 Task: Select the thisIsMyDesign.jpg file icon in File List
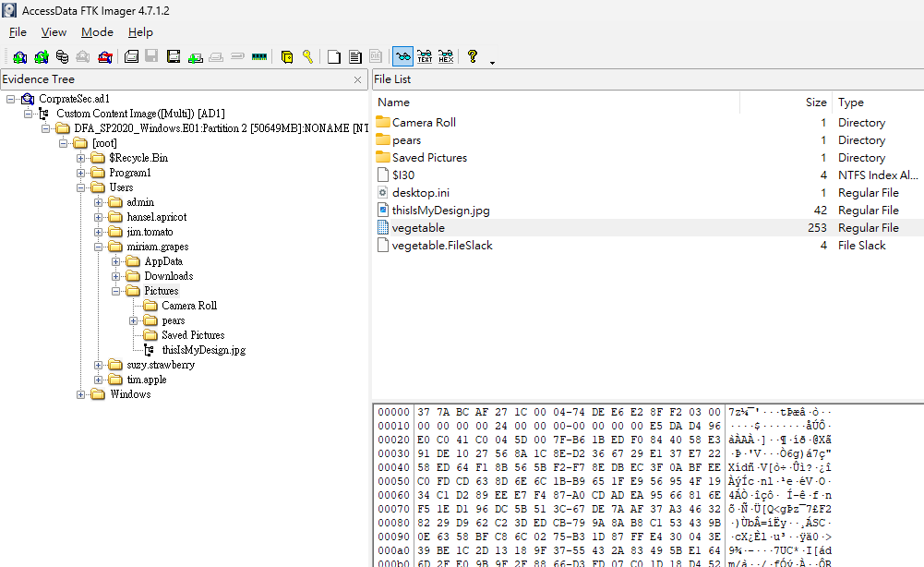click(x=383, y=210)
